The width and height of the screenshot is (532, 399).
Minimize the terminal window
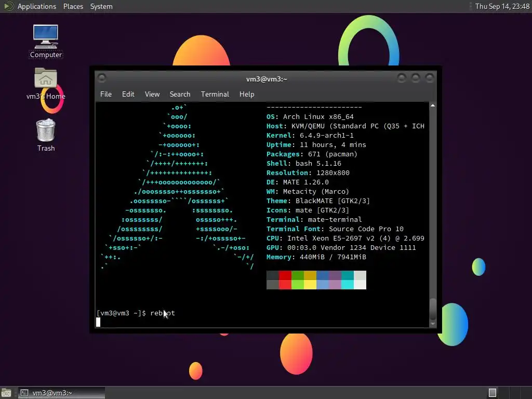pyautogui.click(x=402, y=78)
